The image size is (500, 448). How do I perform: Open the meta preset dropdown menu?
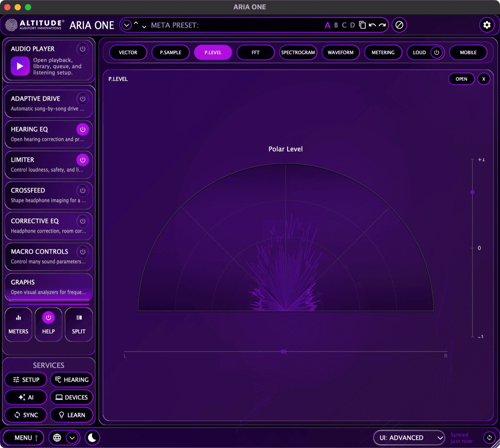127,25
